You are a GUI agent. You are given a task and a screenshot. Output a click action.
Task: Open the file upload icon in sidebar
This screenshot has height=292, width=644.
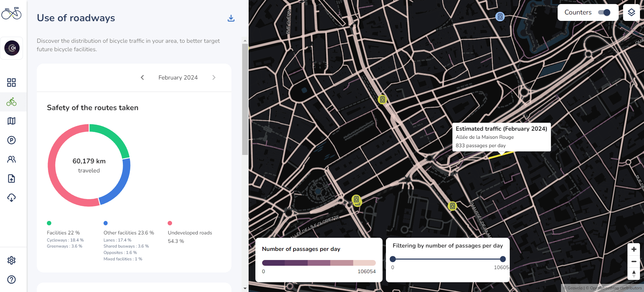(x=11, y=179)
